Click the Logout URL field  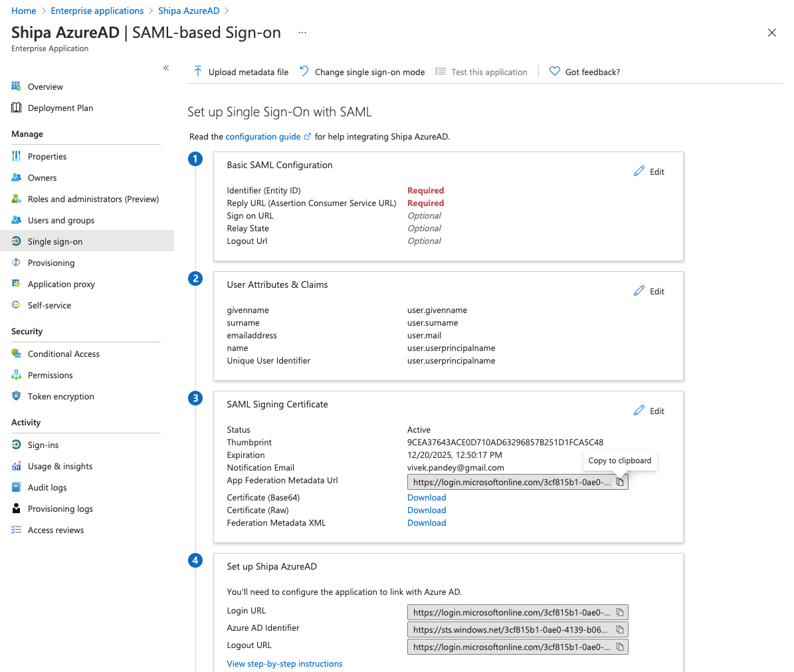[518, 647]
